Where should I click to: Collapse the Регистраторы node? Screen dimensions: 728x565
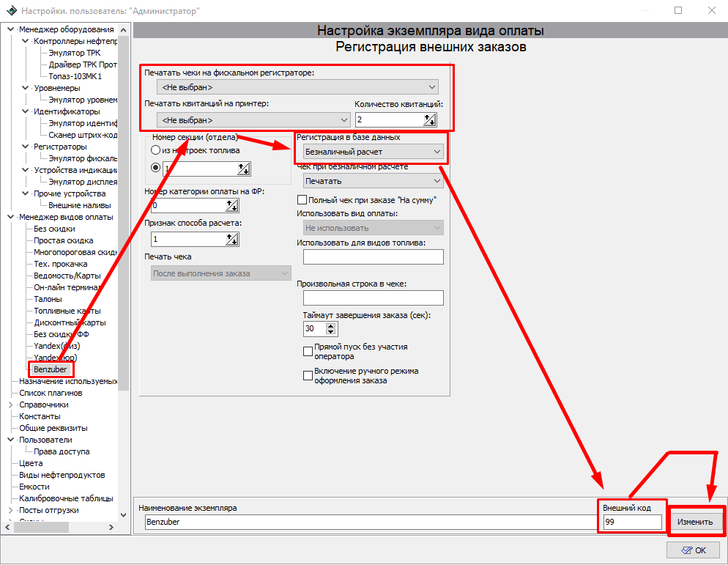[26, 147]
